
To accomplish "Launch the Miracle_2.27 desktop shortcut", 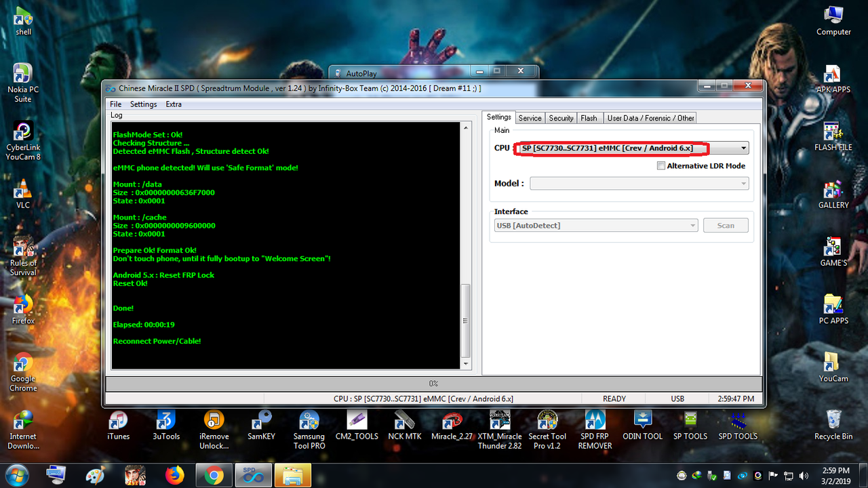I will click(x=452, y=425).
